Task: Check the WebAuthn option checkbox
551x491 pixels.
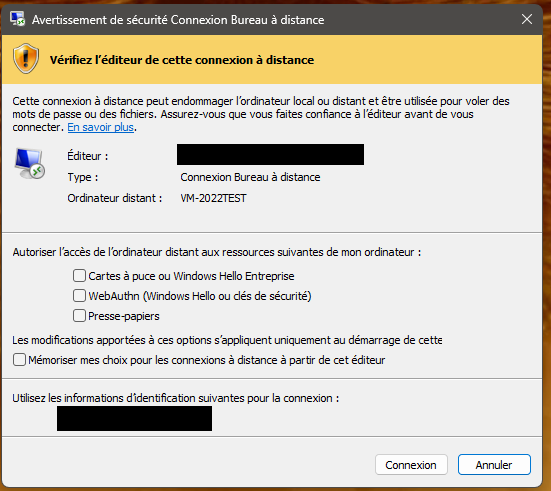Action: tap(79, 296)
